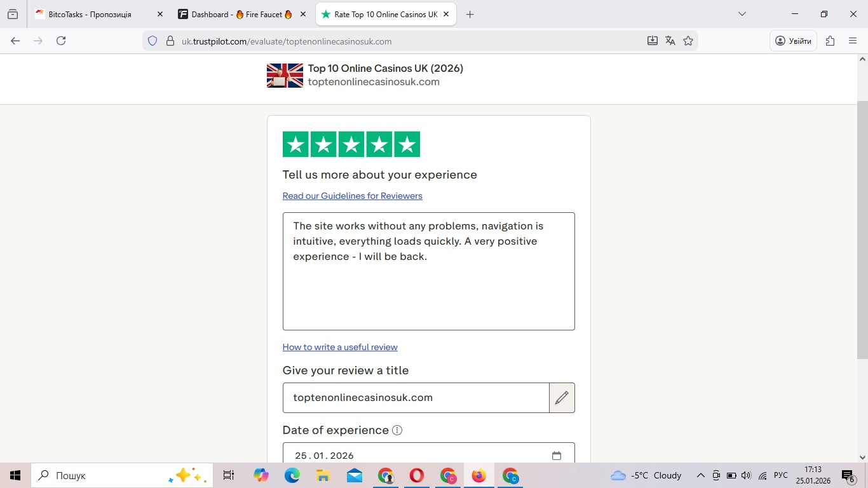Set the rating to three stars

coord(351,144)
